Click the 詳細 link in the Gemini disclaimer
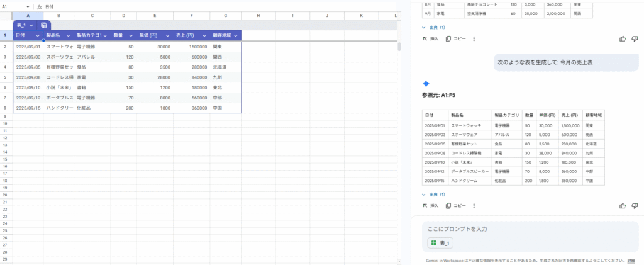The image size is (644, 265). (631, 260)
